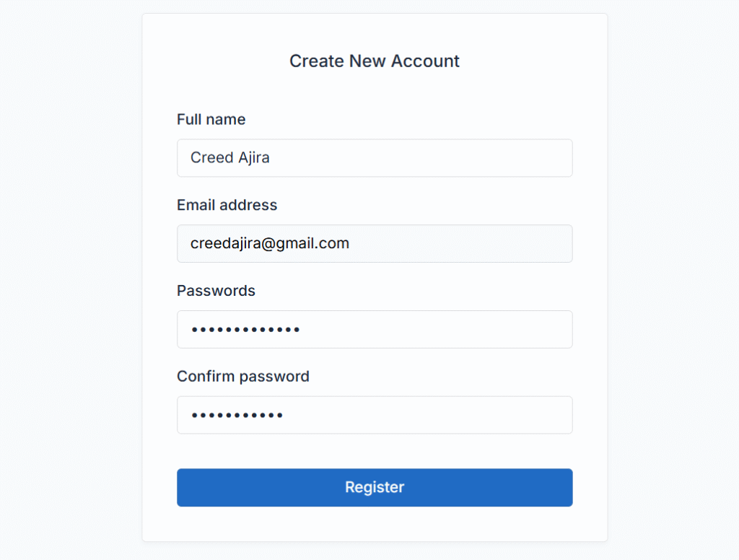Focus the Full name input field

point(375,158)
